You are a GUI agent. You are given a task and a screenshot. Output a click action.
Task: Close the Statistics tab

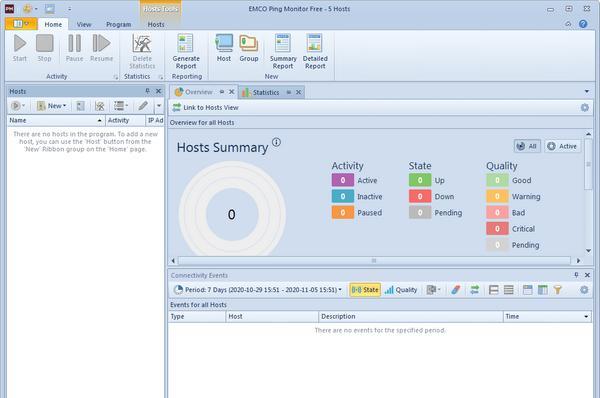point(298,92)
